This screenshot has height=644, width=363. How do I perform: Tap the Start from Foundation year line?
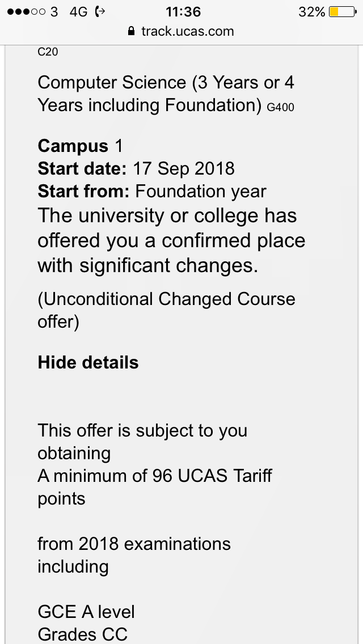pyautogui.click(x=152, y=192)
